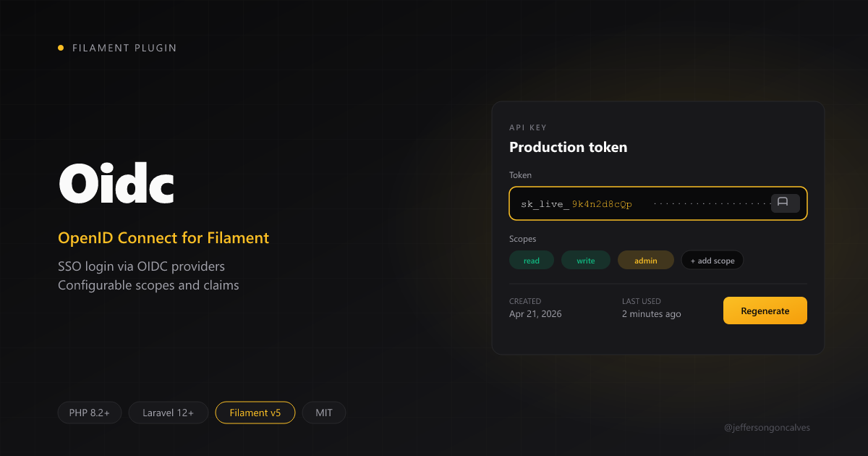Click the yellow dot beside FILAMENT PLUGIN
Image resolution: width=868 pixels, height=456 pixels.
click(60, 48)
